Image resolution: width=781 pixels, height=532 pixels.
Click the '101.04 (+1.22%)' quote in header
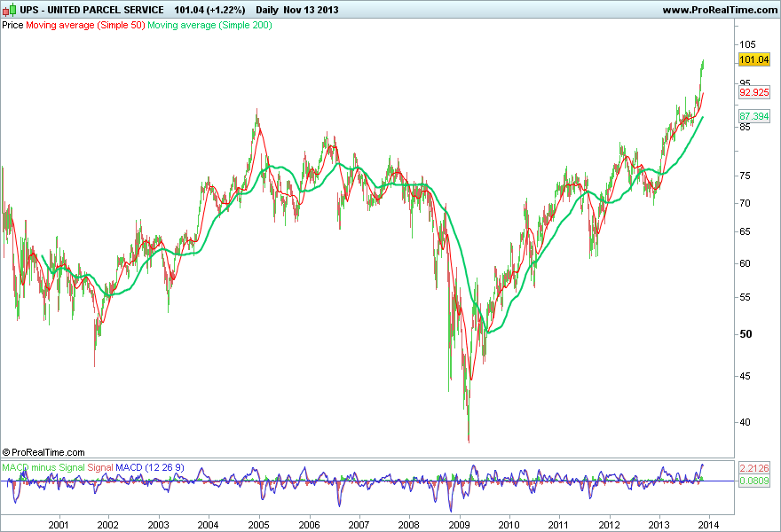pyautogui.click(x=209, y=10)
